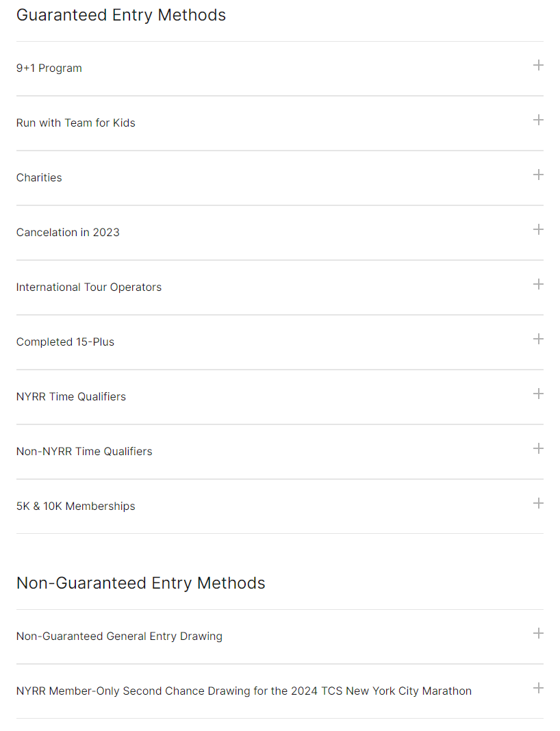Open the Charities section plus icon
Screen dimensions: 560x731
538,175
